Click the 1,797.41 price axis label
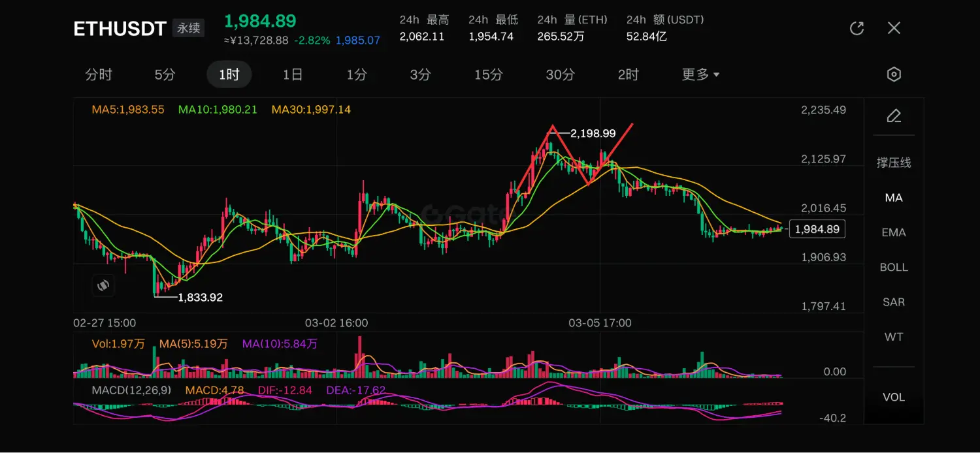980x453 pixels. tap(824, 306)
